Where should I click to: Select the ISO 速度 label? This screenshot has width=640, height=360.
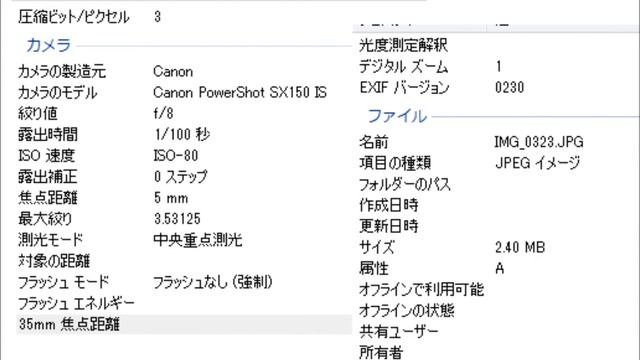click(47, 156)
